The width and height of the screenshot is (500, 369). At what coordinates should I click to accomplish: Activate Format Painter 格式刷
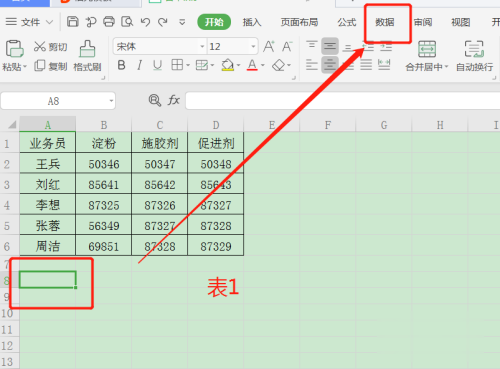pyautogui.click(x=87, y=56)
